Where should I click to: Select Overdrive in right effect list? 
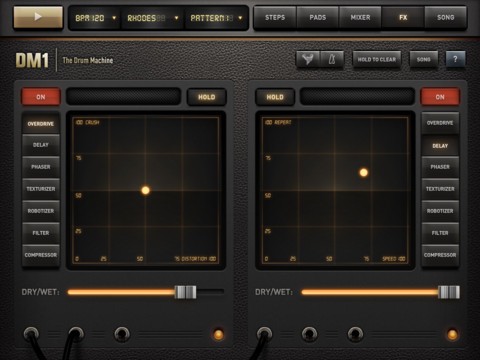(440, 123)
